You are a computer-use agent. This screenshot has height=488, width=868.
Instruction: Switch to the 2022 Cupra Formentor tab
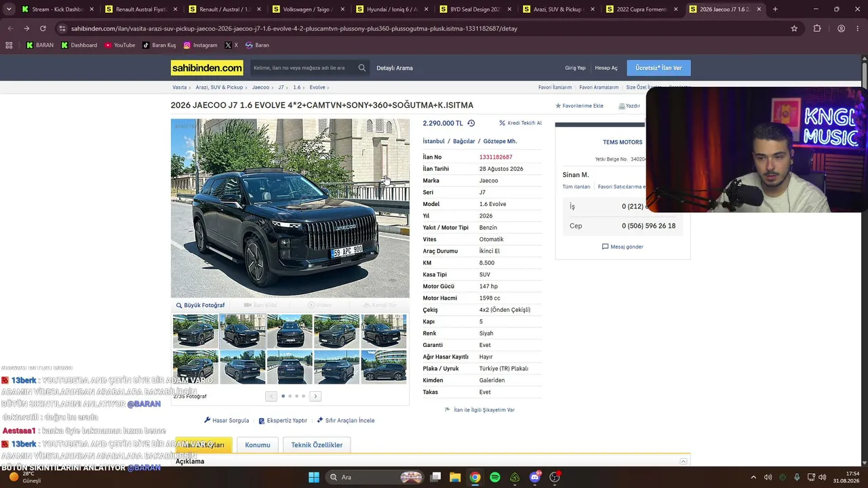(643, 9)
